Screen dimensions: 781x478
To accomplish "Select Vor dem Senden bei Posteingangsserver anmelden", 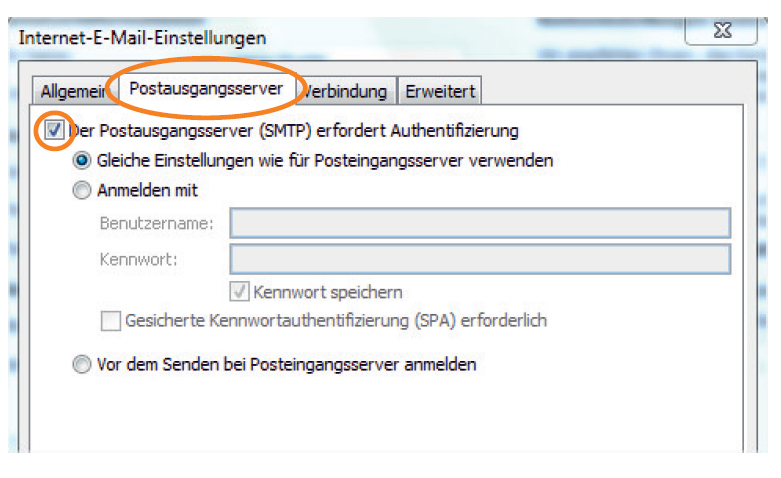I will coord(83,365).
